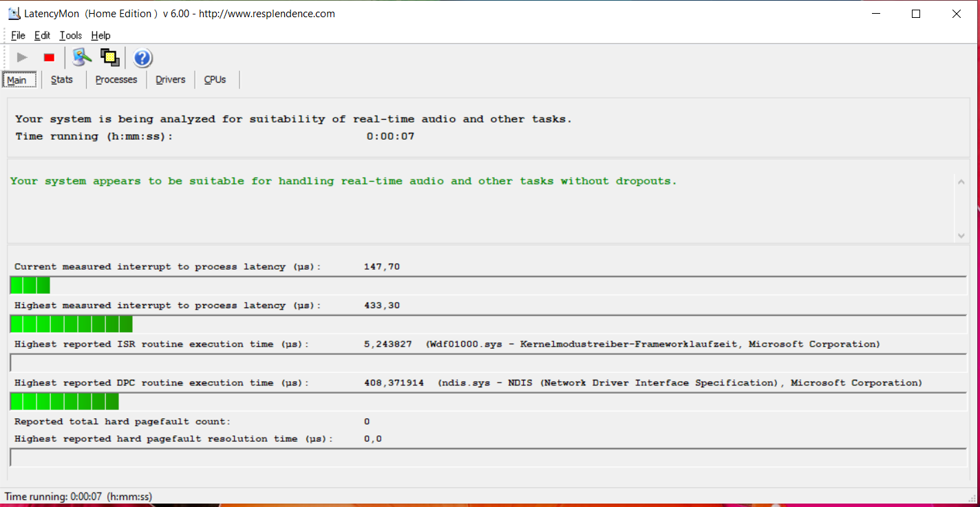Click the overlapping yellow squares toolbar icon

tap(109, 58)
